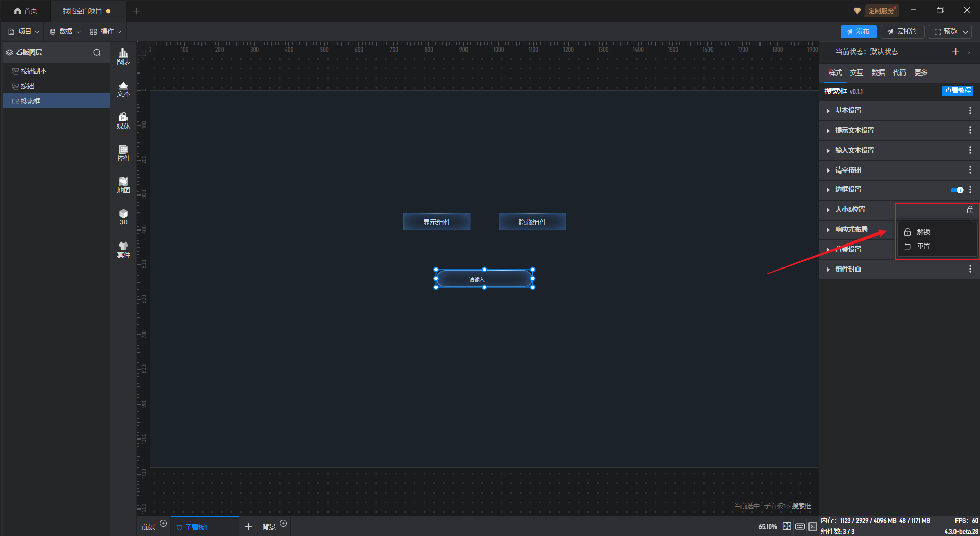Viewport: 980px width, 536px height.
Task: Click the keyboard shortcuts icon in the status bar
Action: pyautogui.click(x=800, y=526)
